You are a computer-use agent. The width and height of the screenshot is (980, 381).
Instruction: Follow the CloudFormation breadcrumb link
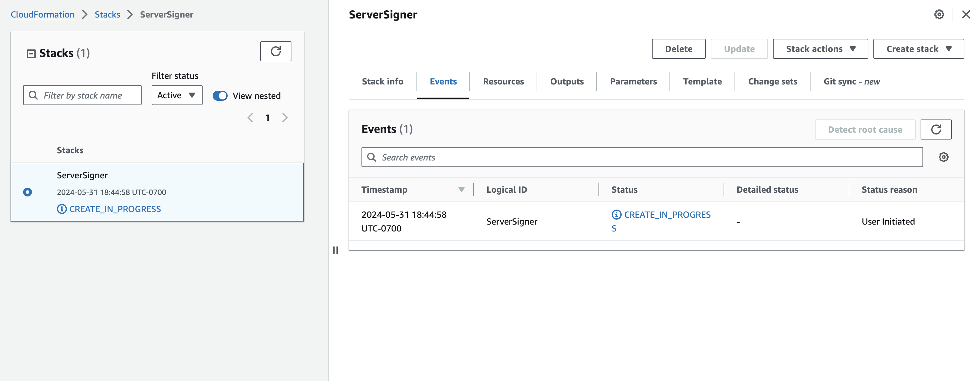(x=43, y=14)
